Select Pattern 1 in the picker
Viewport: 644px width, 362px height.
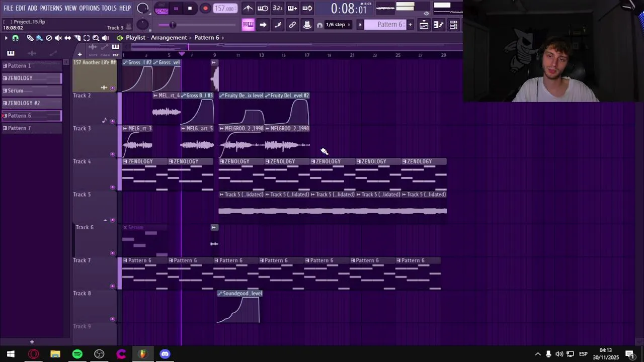[x=32, y=66]
